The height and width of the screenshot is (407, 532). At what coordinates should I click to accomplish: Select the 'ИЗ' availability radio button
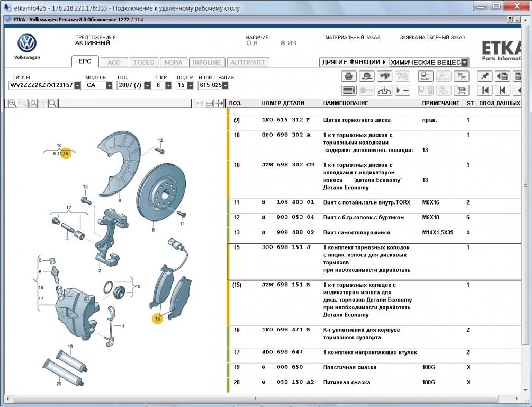coord(283,43)
